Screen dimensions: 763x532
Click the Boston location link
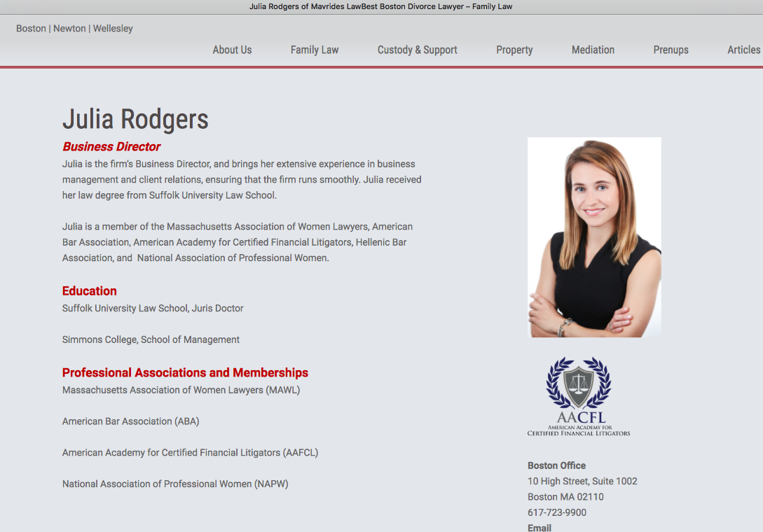31,29
